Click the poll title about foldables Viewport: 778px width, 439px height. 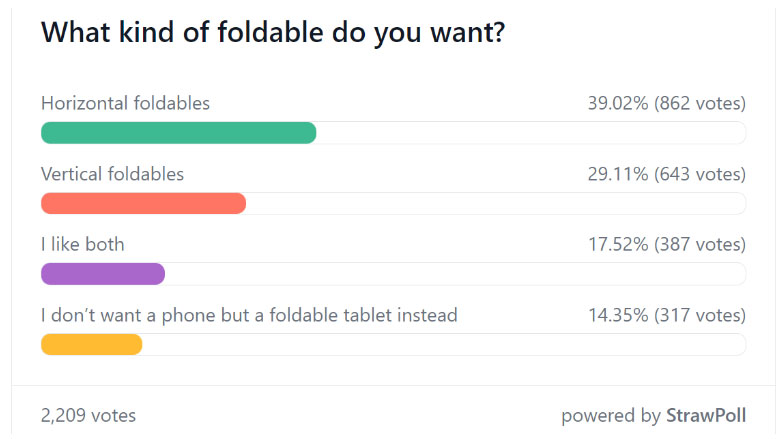coord(272,33)
